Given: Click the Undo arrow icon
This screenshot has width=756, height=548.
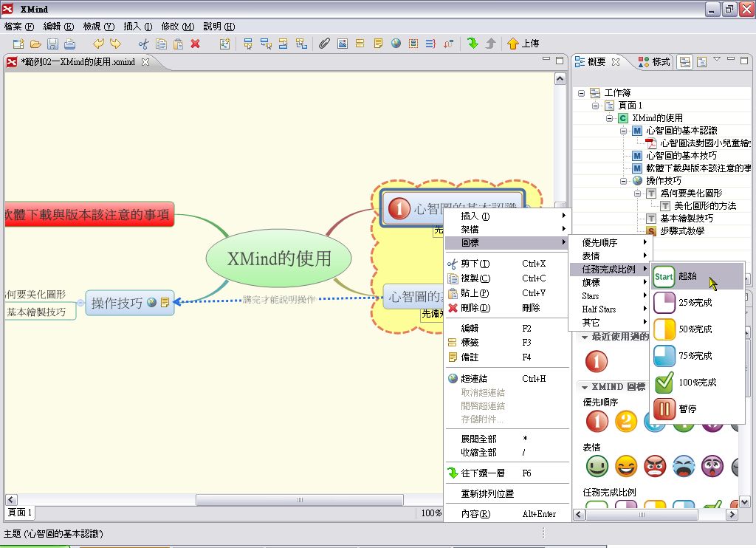Looking at the screenshot, I should point(98,44).
